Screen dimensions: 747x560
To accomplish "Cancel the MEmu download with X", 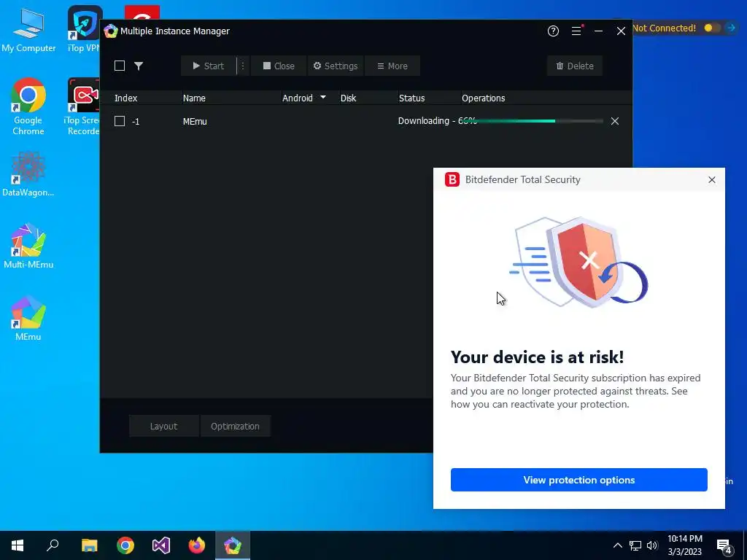I will click(615, 121).
